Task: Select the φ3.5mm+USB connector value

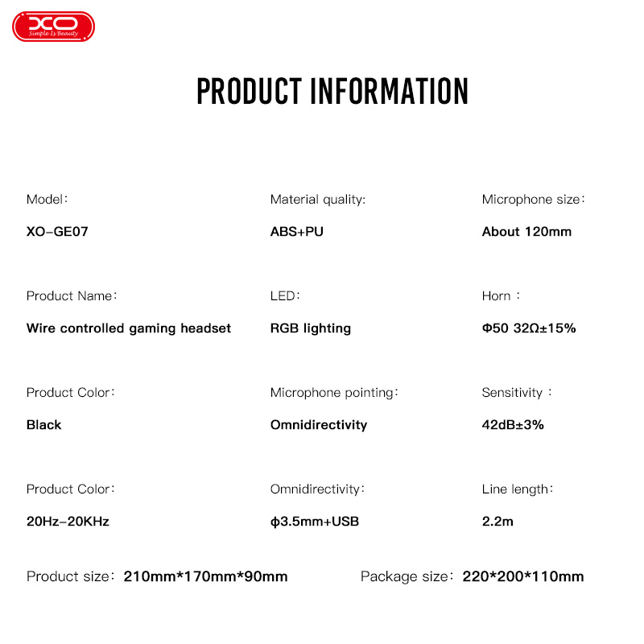Action: [x=315, y=522]
